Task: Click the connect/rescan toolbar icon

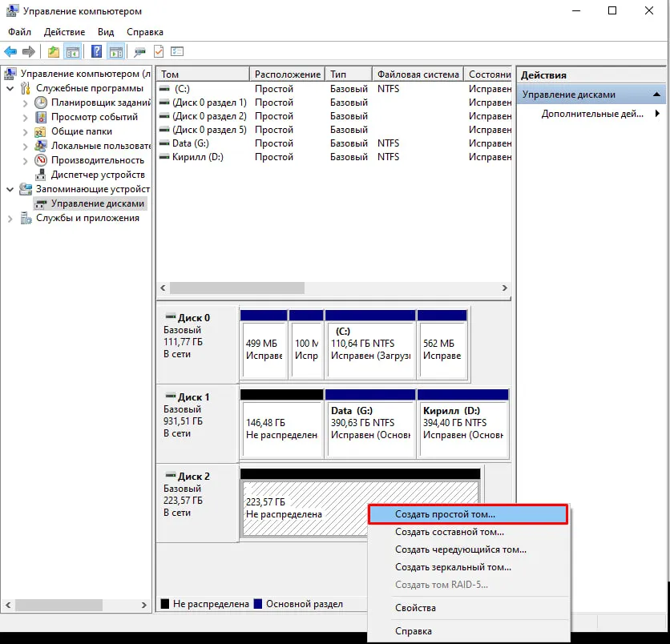Action: (x=139, y=52)
